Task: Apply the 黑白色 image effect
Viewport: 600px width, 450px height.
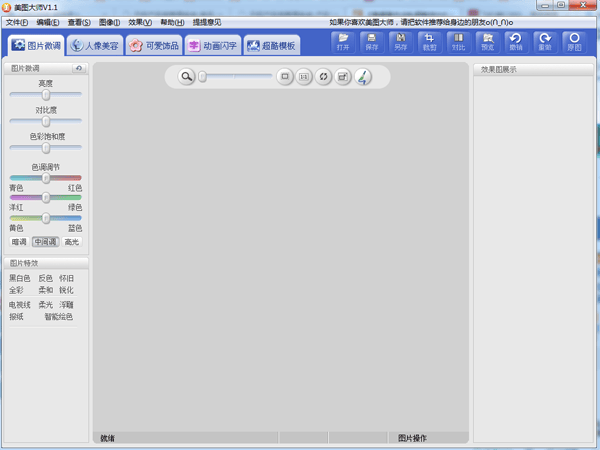Action: coord(20,279)
